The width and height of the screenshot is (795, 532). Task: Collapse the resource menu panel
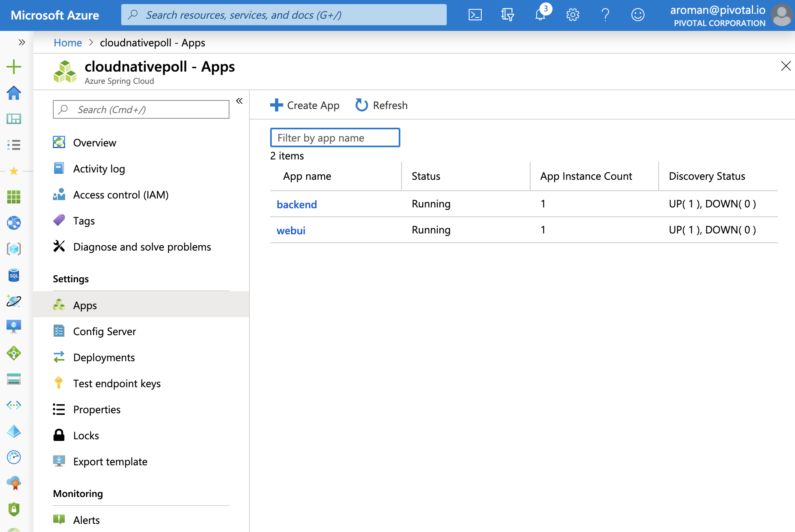click(239, 101)
